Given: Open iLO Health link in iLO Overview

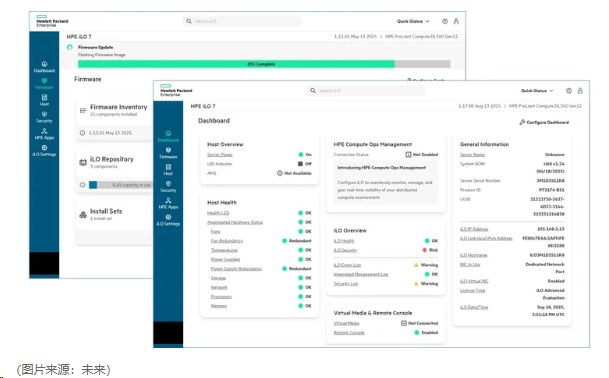Looking at the screenshot, I should [x=344, y=241].
